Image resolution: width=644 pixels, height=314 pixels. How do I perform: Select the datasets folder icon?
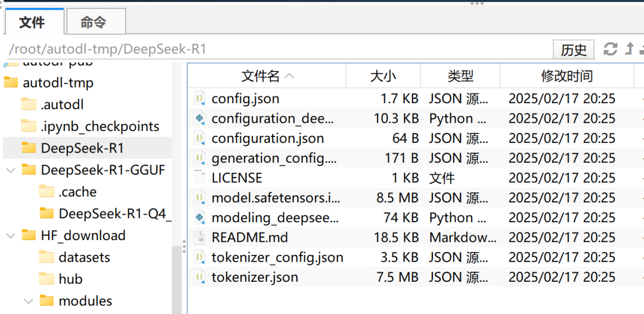pos(47,257)
